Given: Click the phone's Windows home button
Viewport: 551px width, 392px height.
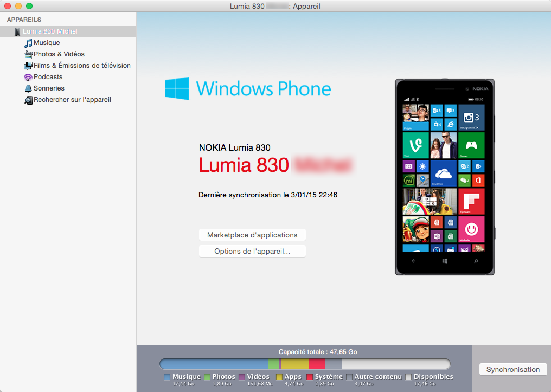Looking at the screenshot, I should 445,261.
